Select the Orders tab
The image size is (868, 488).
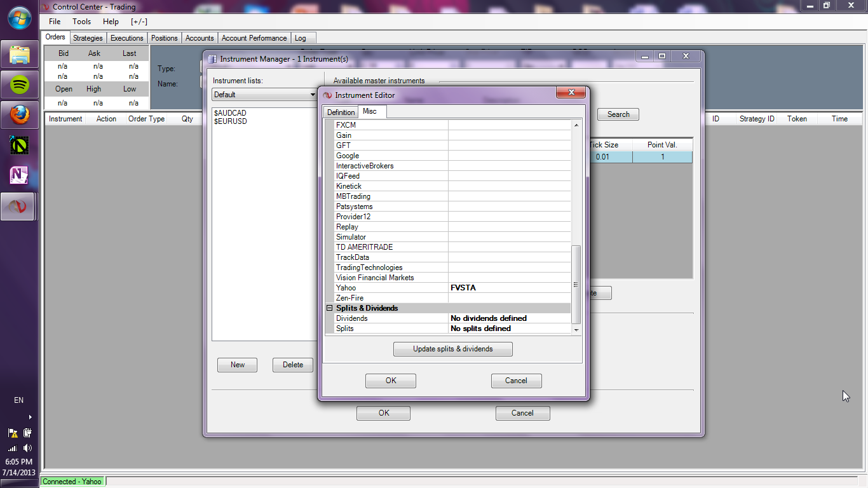[x=55, y=37]
